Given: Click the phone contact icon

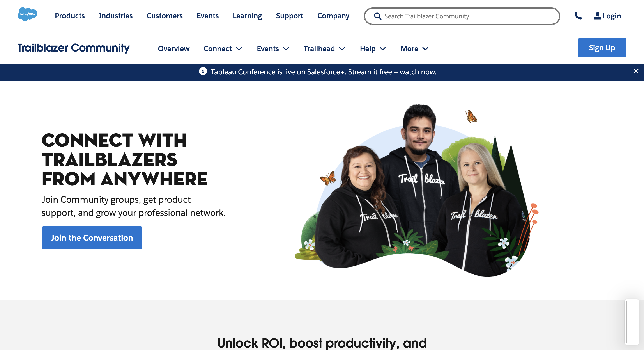Looking at the screenshot, I should (x=578, y=16).
